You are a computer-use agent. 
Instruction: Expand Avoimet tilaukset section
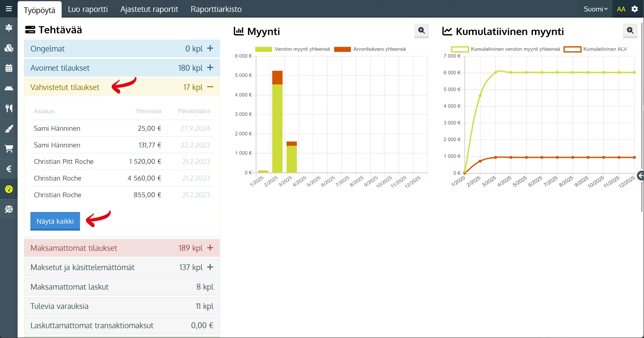(210, 68)
